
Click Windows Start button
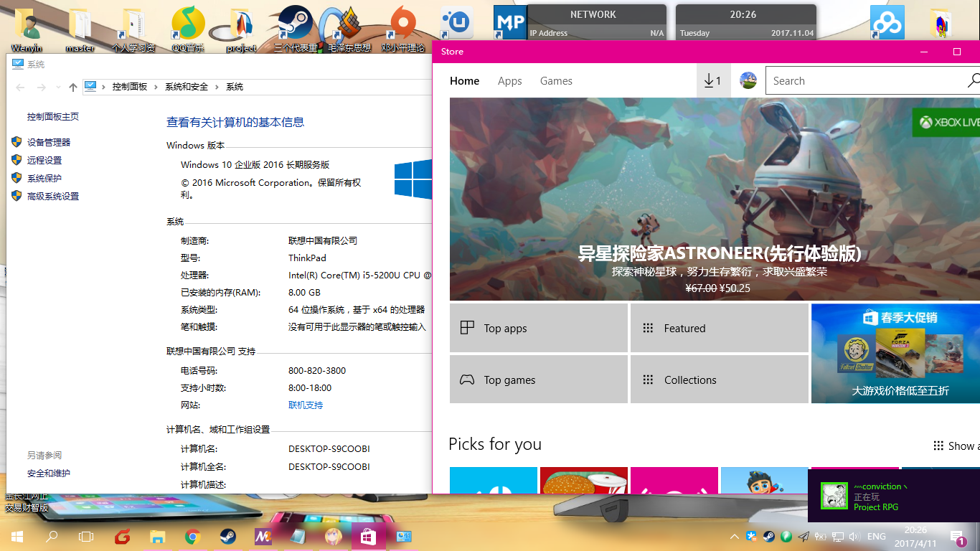(x=17, y=536)
